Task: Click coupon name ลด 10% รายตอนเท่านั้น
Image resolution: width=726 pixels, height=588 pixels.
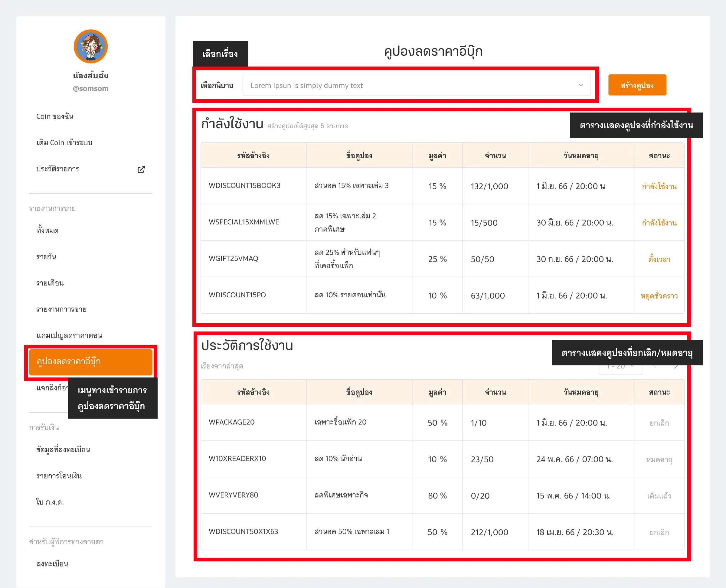Action: tap(350, 295)
